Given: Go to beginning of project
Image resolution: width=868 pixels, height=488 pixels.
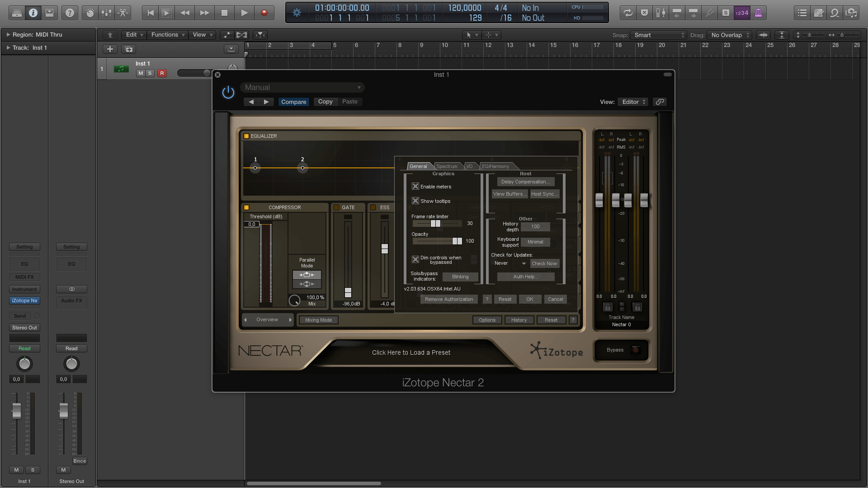Looking at the screenshot, I should [x=151, y=13].
